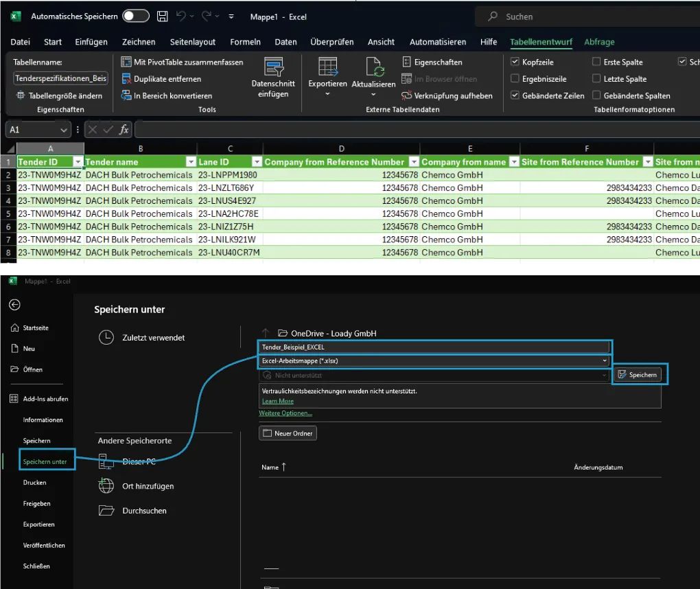Select the Abfrage ribbon tab
The height and width of the screenshot is (589, 700).
599,42
